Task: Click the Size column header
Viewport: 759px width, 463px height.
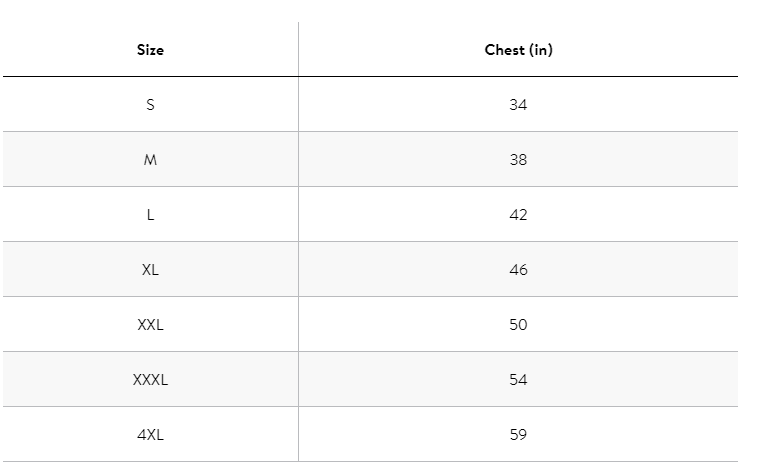Action: pos(150,50)
